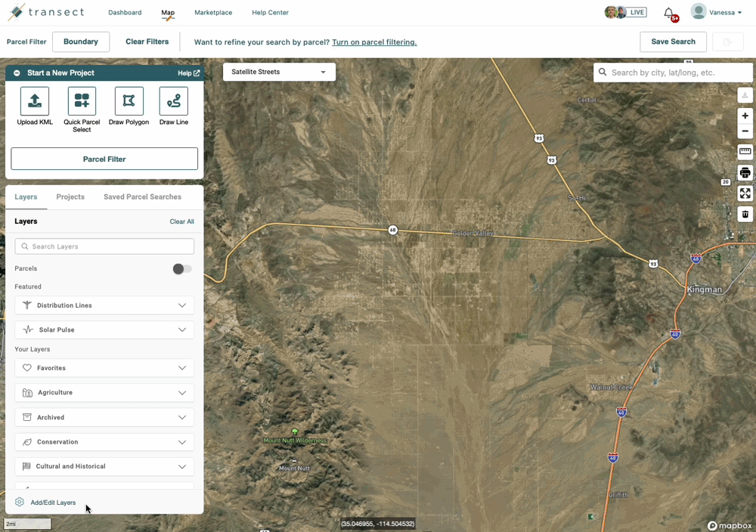
Task: Click the Archived box icon
Action: click(27, 417)
